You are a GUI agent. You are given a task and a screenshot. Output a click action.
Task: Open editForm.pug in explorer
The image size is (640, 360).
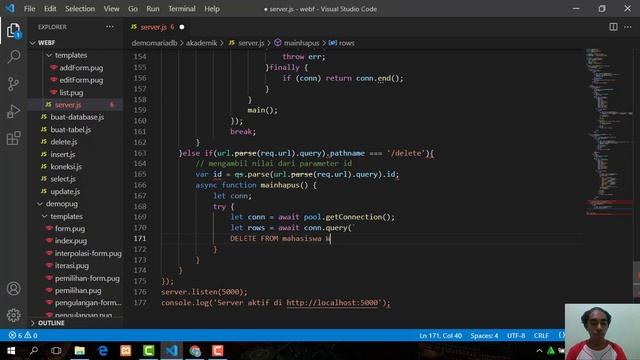click(x=81, y=80)
